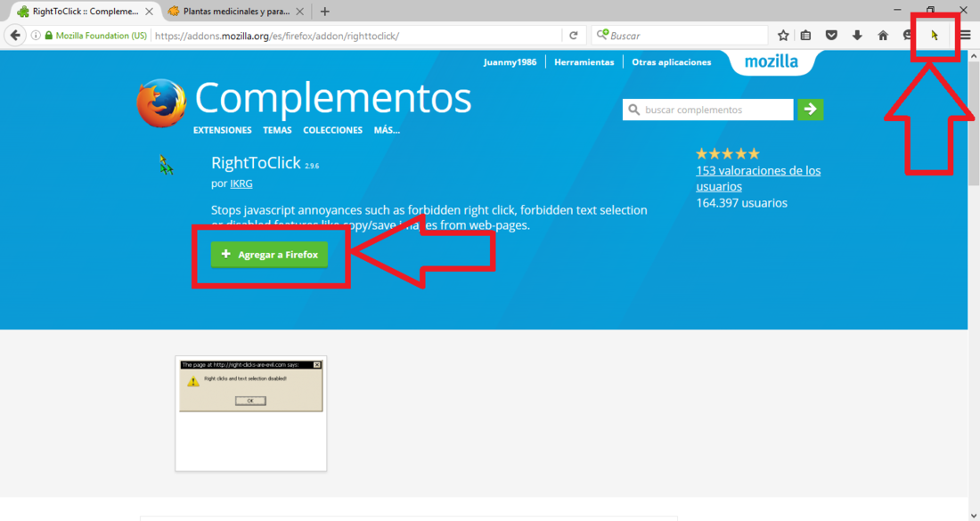Open the TEMAS menu
The image size is (980, 521).
[277, 130]
